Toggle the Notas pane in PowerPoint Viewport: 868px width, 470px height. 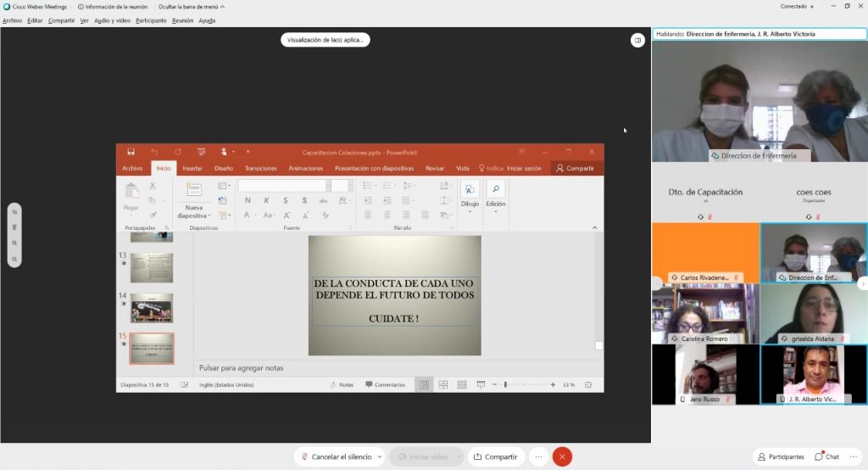coord(342,384)
